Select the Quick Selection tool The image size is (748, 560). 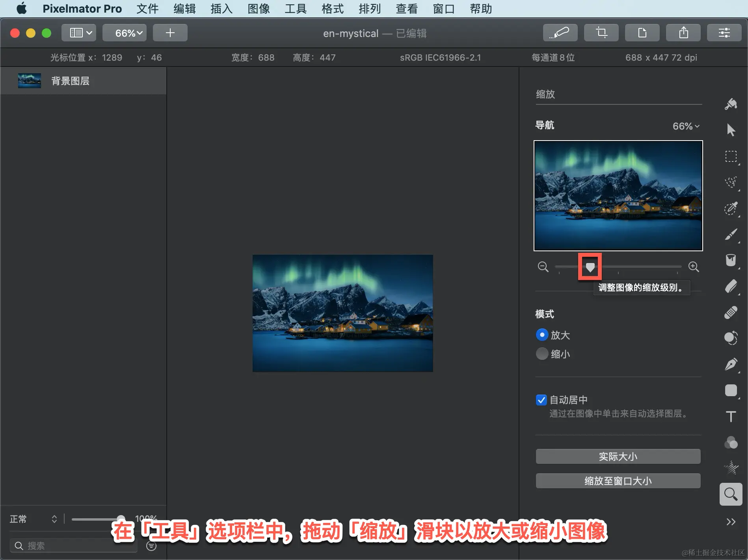point(731,208)
